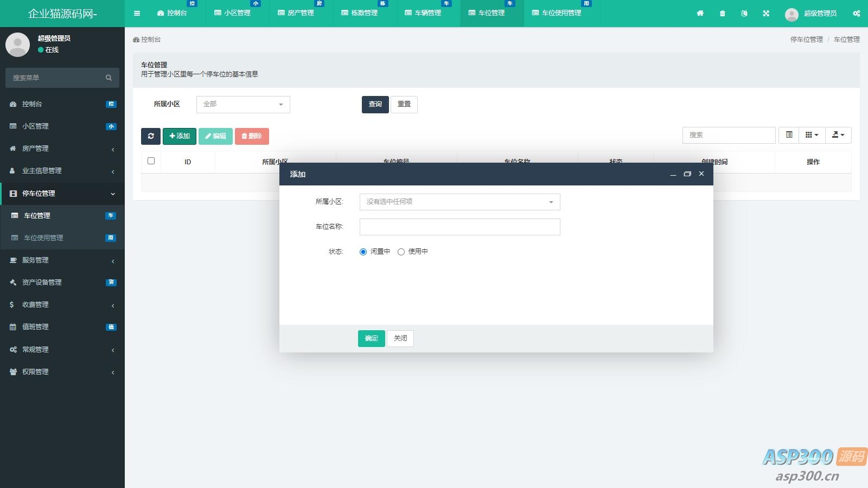868x488 pixels.
Task: Select the 闲置中 radio button
Action: (x=363, y=252)
